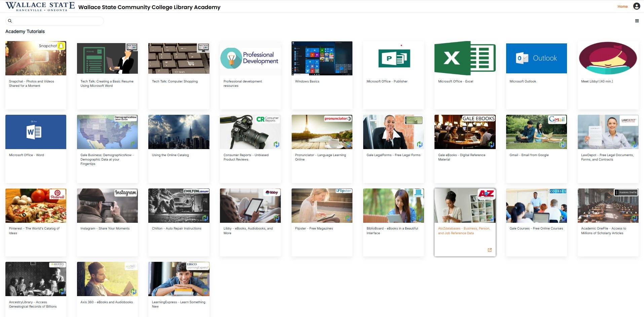Screen dimensions: 644x317
Task: Open the Instagram tutorial thumbnail
Action: click(x=107, y=206)
